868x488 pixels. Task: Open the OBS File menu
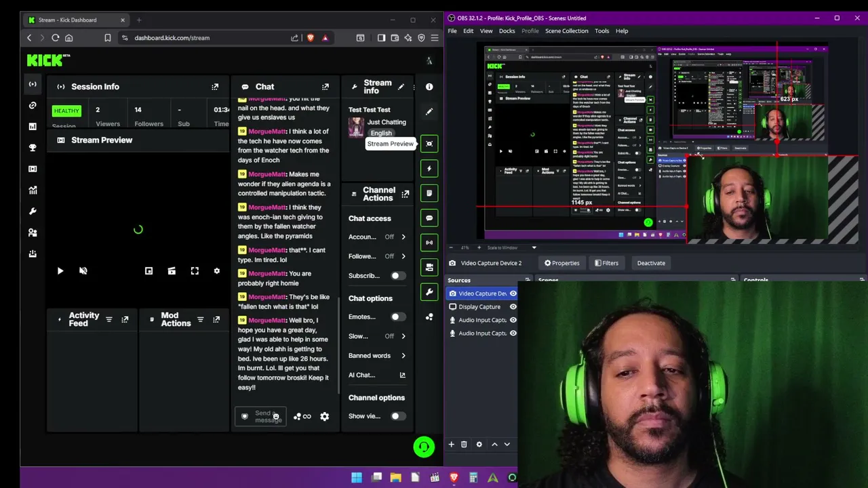coord(452,31)
